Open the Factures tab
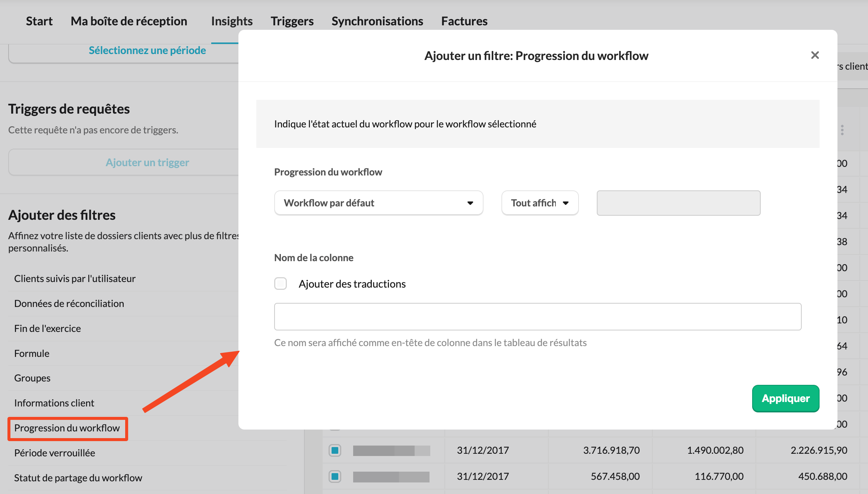The image size is (868, 494). 464,21
